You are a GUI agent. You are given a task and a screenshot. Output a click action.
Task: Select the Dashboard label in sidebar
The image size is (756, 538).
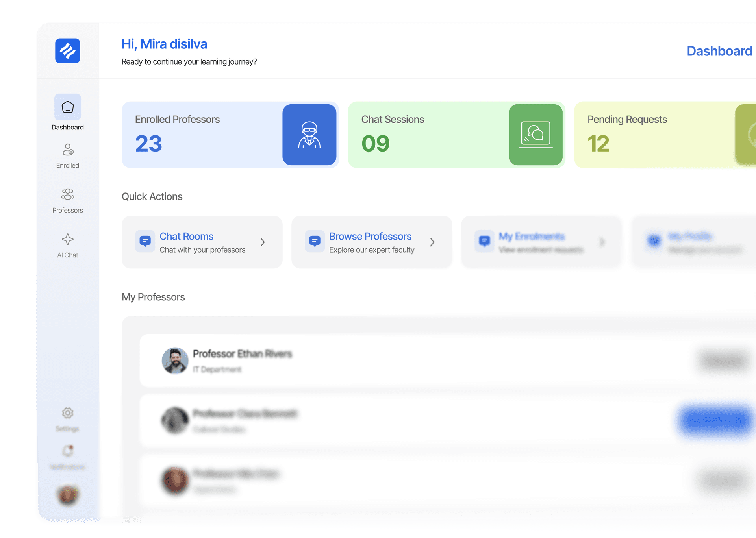[68, 127]
